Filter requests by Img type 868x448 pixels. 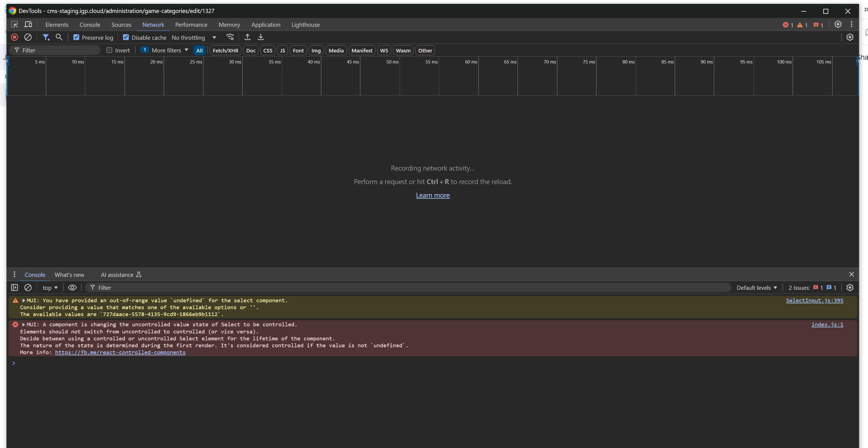pyautogui.click(x=316, y=50)
